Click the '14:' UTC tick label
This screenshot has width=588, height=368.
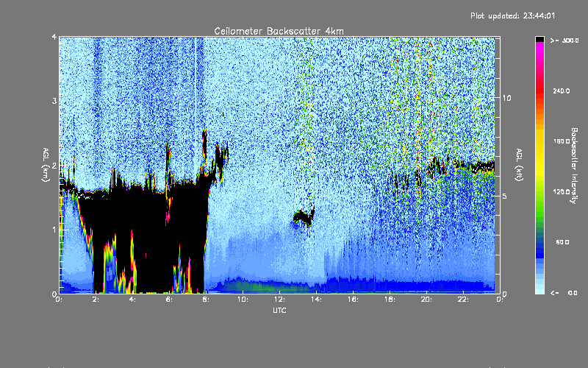[316, 300]
